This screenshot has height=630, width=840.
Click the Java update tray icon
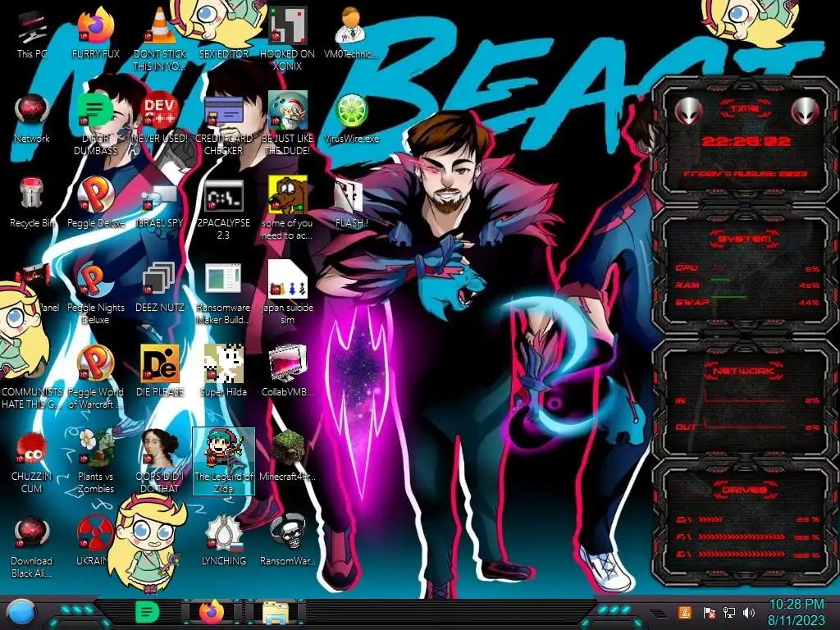tap(684, 612)
